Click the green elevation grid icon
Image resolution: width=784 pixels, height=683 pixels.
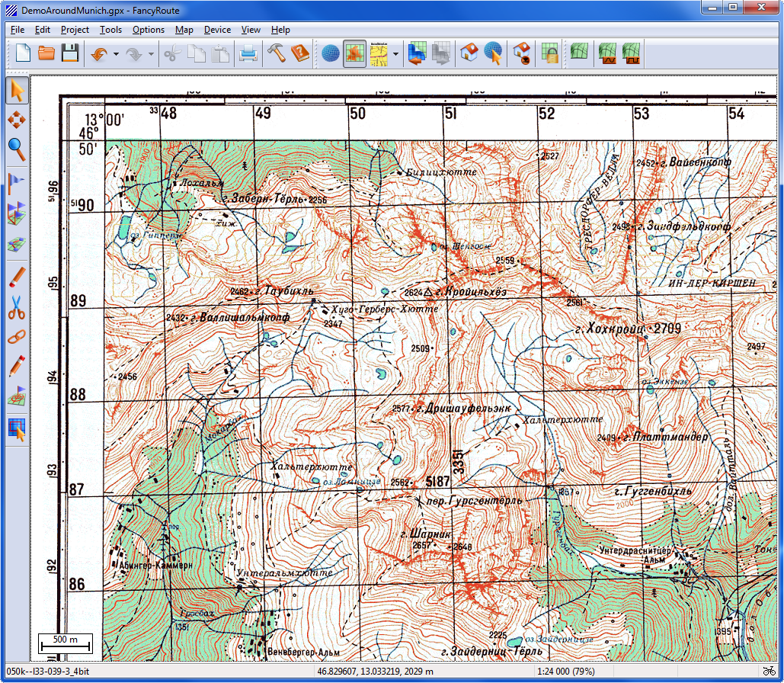[x=579, y=53]
